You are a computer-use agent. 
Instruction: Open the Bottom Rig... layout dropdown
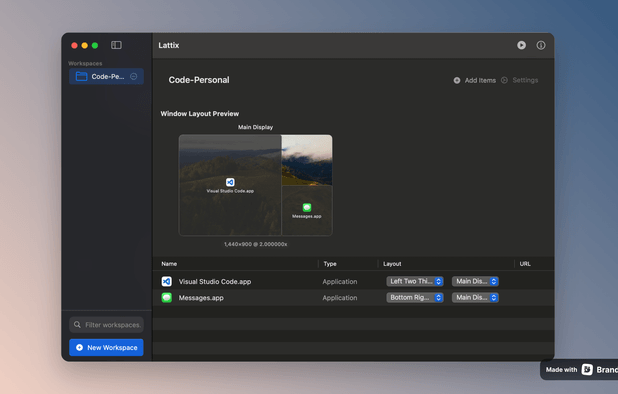(415, 297)
